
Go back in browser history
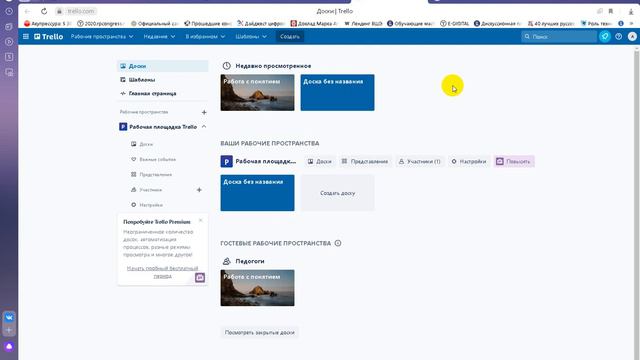click(27, 11)
